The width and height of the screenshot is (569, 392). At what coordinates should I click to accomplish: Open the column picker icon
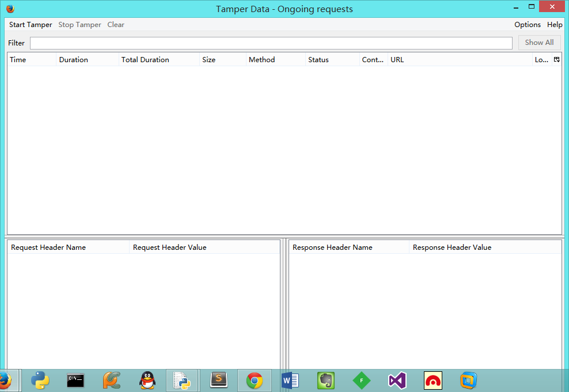[x=557, y=59]
